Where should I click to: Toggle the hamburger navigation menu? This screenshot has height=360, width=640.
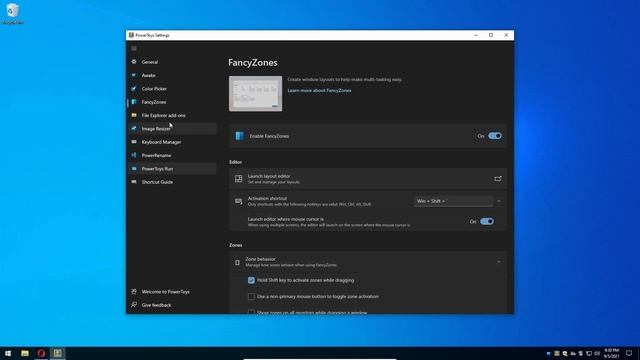[x=134, y=48]
